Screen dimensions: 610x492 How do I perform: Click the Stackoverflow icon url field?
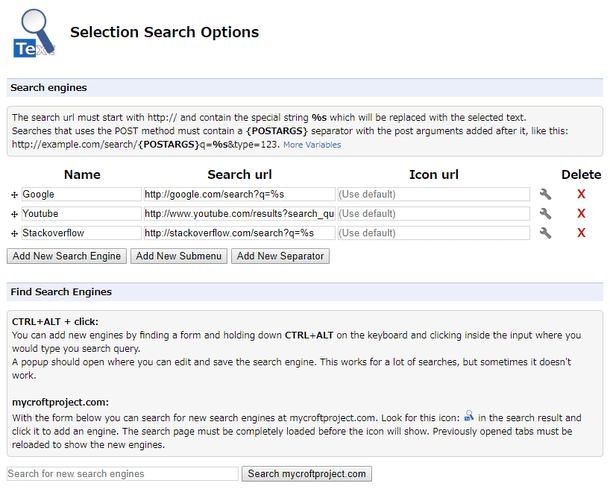[x=434, y=233]
